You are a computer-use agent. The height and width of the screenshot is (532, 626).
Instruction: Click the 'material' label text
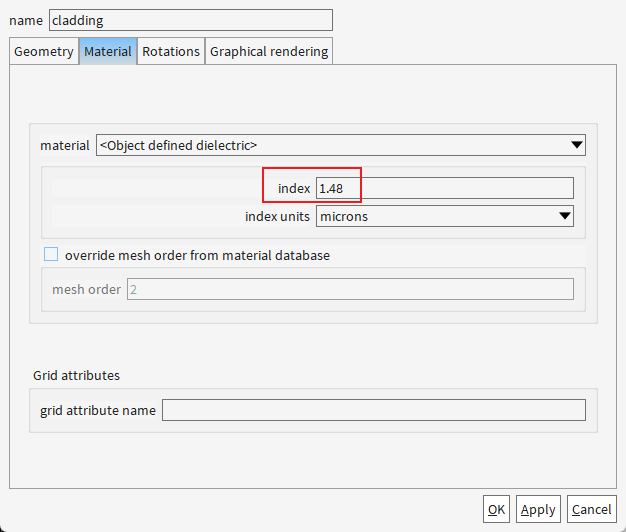(x=65, y=145)
